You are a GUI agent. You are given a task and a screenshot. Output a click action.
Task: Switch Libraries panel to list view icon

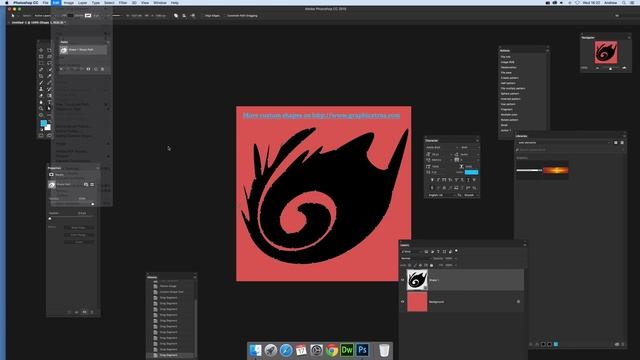tap(622, 142)
